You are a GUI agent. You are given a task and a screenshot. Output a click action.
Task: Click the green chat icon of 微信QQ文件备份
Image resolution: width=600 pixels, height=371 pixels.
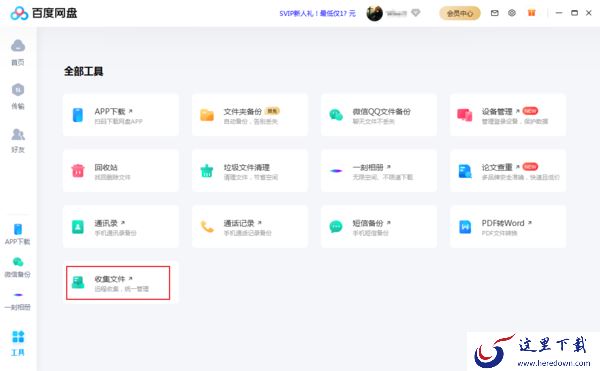click(336, 115)
